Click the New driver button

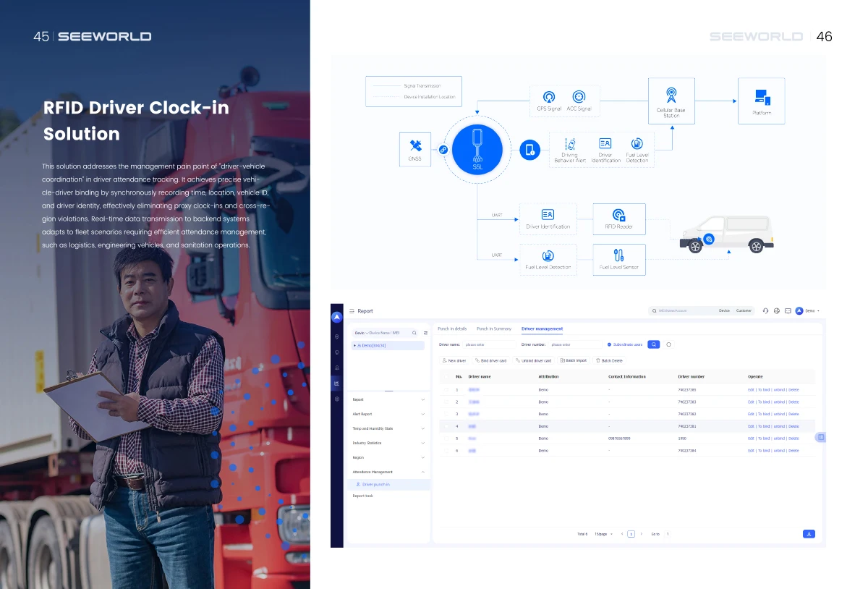coord(454,360)
